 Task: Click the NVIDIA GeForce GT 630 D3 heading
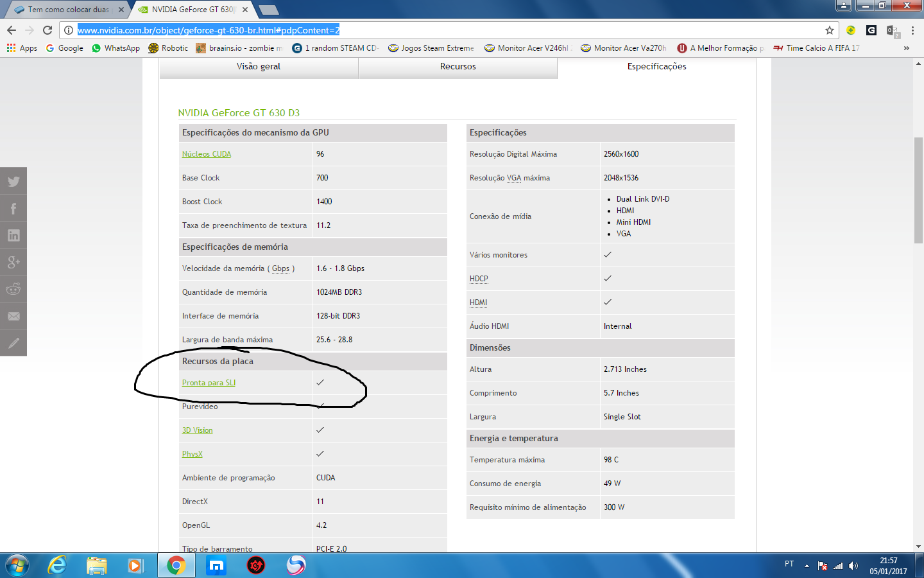pos(239,113)
